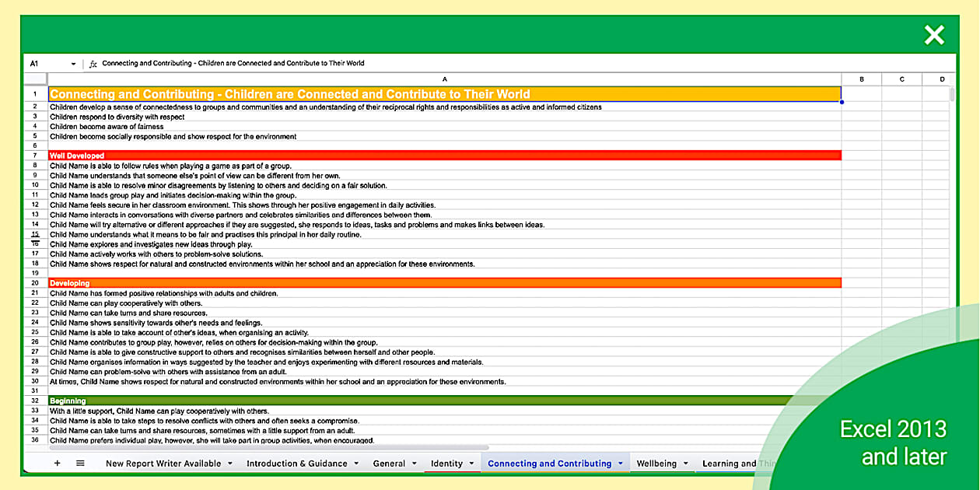Open Introduction & Guidance tab dropdown arrow
The image size is (980, 490).
[x=356, y=464]
